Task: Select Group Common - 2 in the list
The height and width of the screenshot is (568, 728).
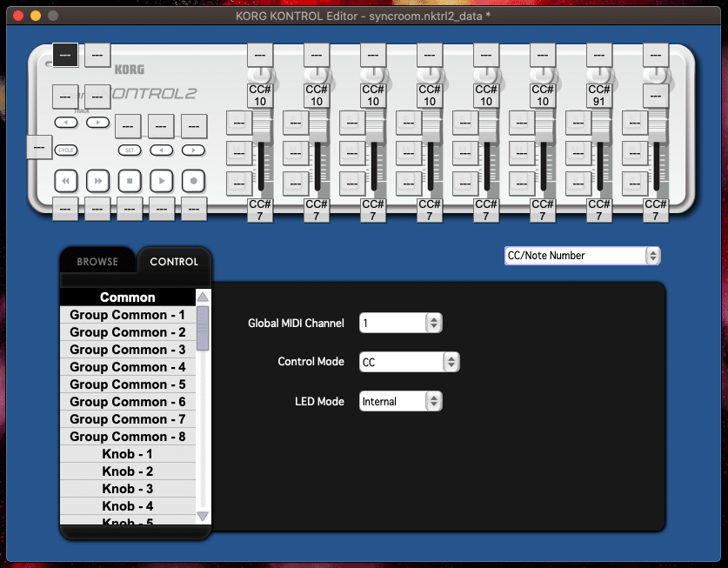Action: click(x=128, y=332)
